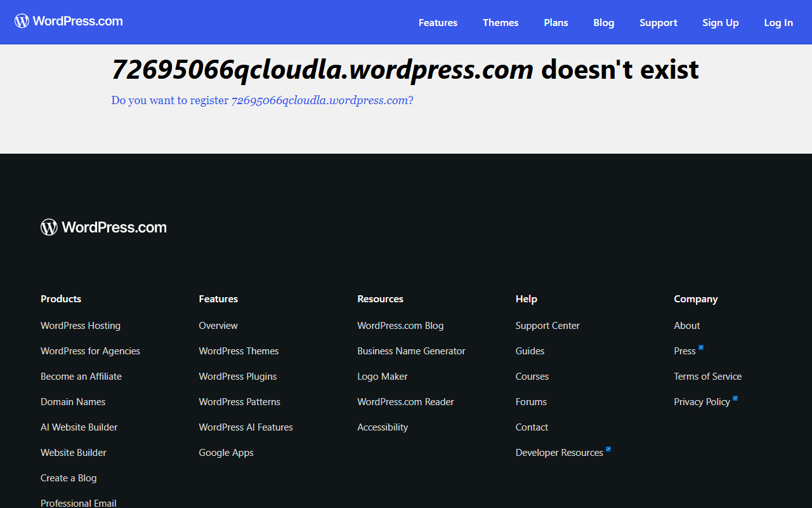Open WordPress Patterns footer link

click(x=239, y=402)
